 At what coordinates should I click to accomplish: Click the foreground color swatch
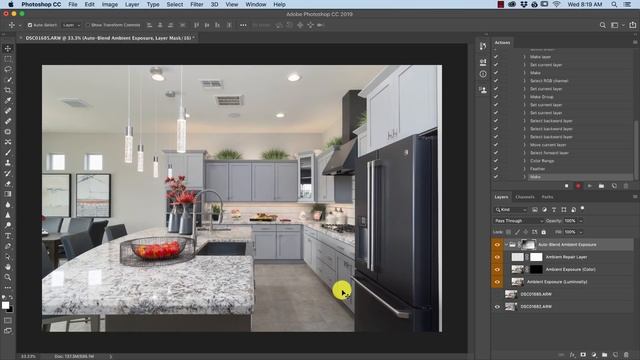click(5, 305)
